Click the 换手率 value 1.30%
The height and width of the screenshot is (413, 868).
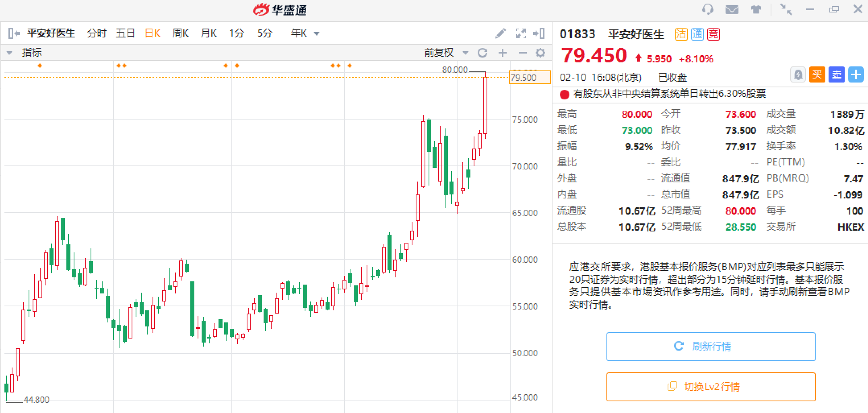[x=848, y=147]
